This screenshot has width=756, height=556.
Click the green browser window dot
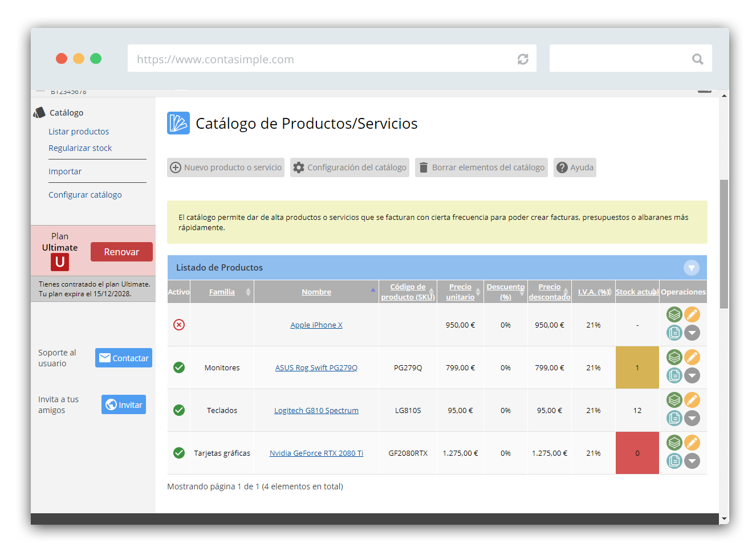(x=96, y=58)
